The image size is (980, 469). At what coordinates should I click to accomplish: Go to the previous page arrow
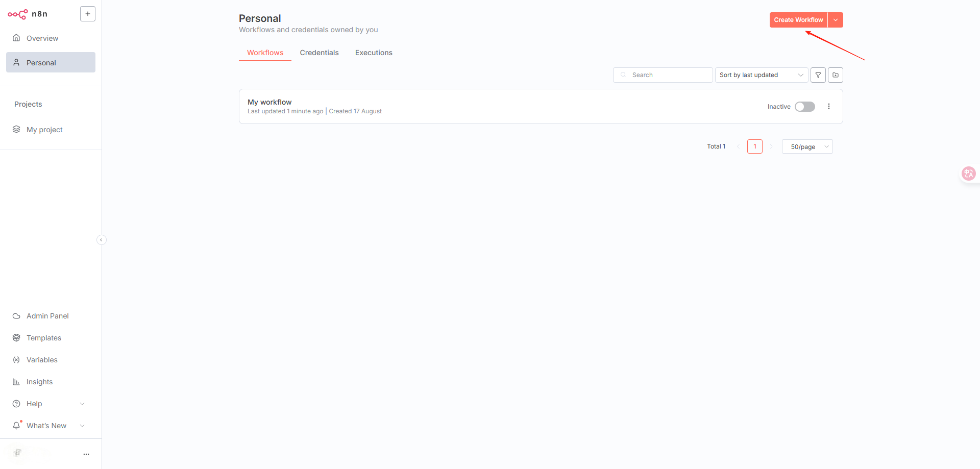(x=738, y=146)
